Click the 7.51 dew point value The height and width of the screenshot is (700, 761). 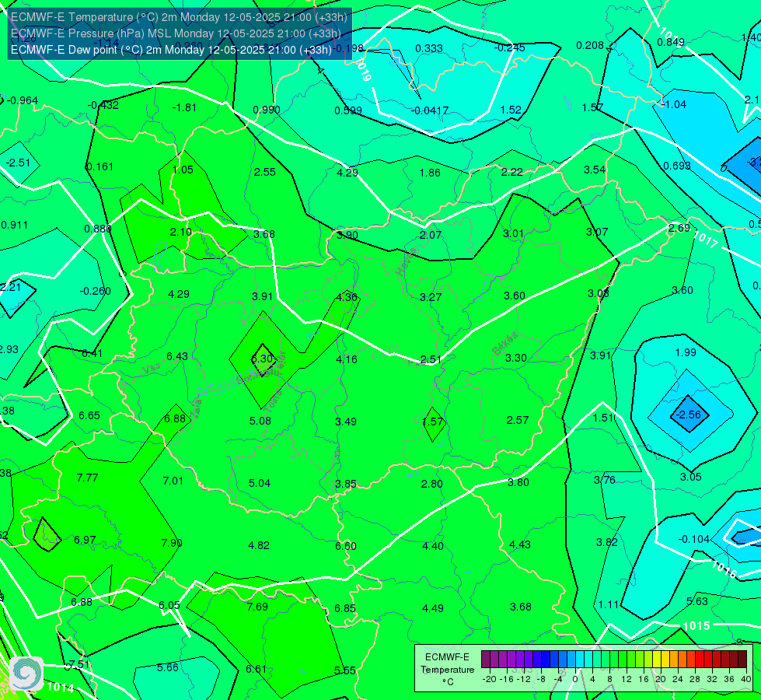[x=79, y=665]
